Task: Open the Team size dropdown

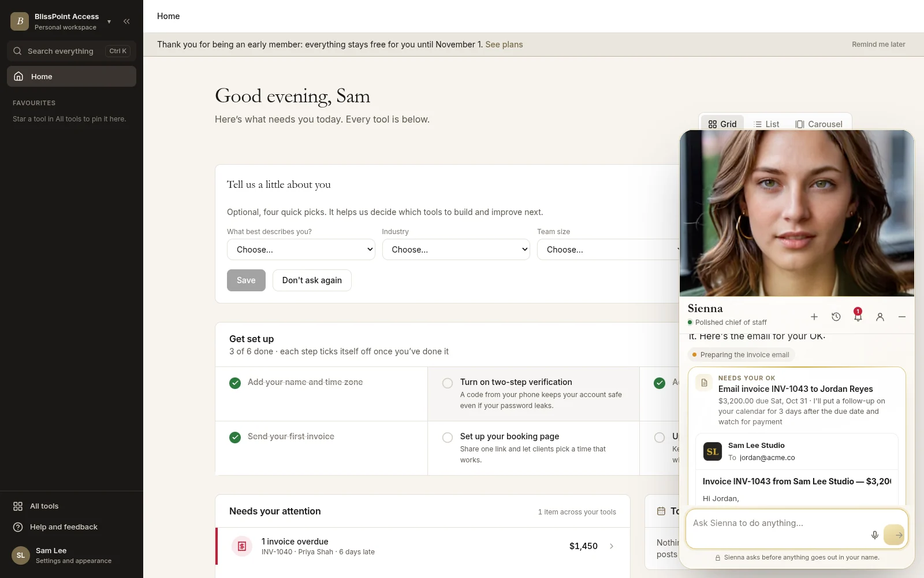Action: coord(608,250)
